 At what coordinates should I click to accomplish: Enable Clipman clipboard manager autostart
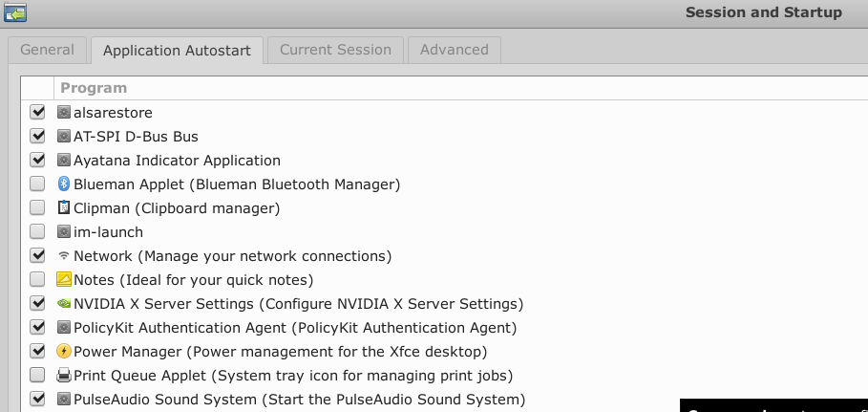[37, 208]
